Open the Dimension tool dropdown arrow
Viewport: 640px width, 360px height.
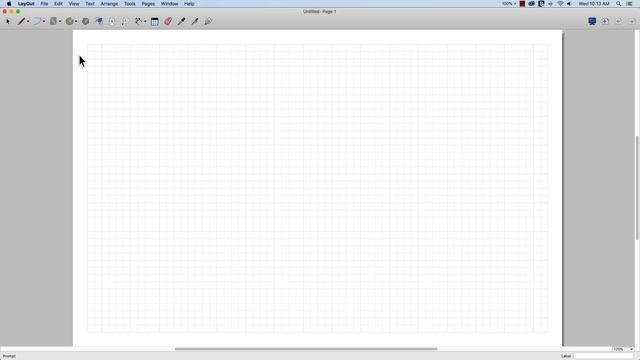tap(145, 22)
